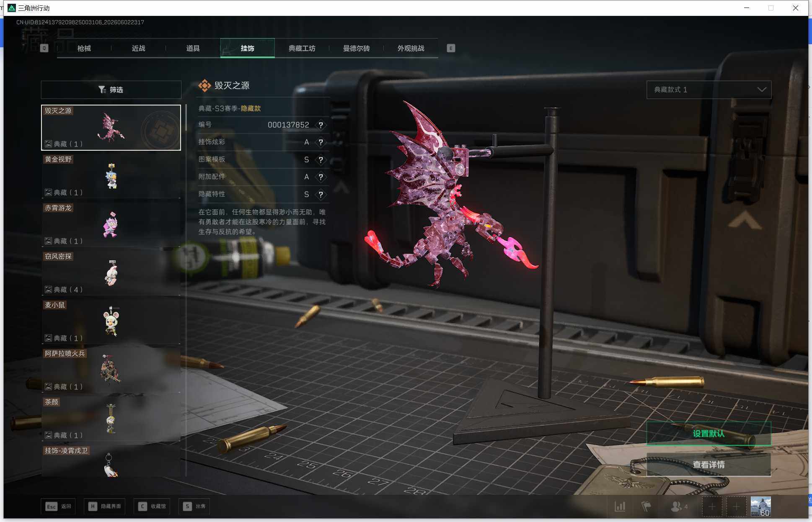812x522 pixels.
Task: Click the second empty teammate plus slot
Action: click(736, 507)
